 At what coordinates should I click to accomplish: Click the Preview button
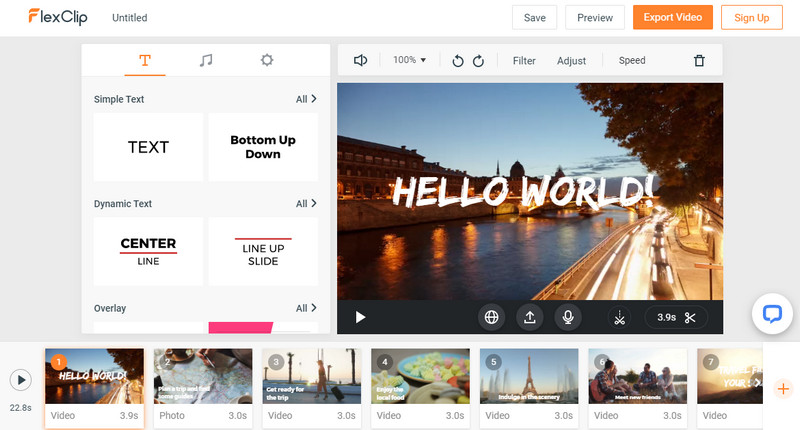coord(595,17)
